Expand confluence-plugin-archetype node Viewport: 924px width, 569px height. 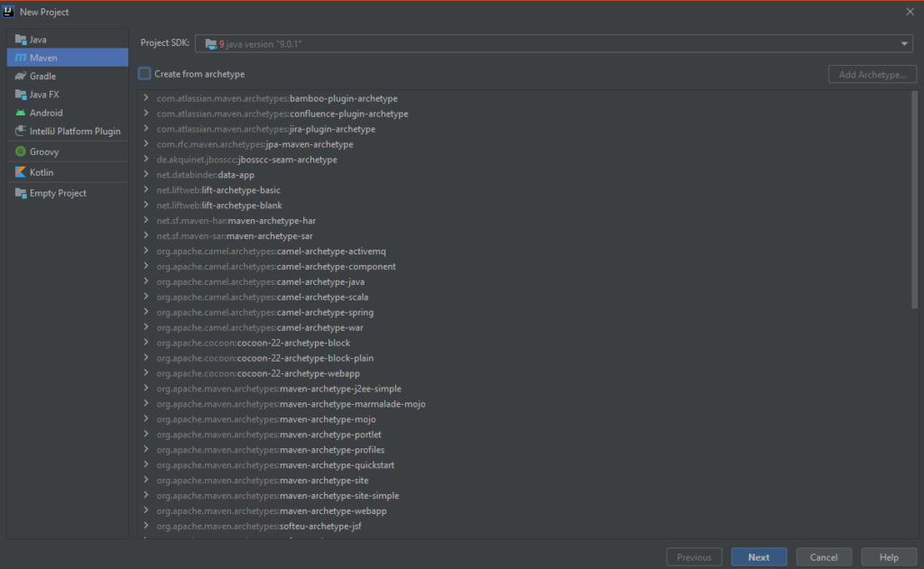click(146, 113)
